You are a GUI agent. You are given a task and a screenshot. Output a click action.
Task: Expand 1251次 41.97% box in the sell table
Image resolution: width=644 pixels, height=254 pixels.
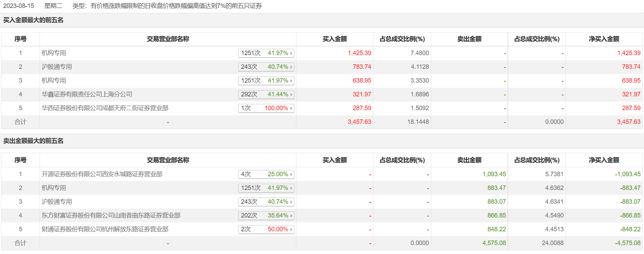click(x=266, y=188)
